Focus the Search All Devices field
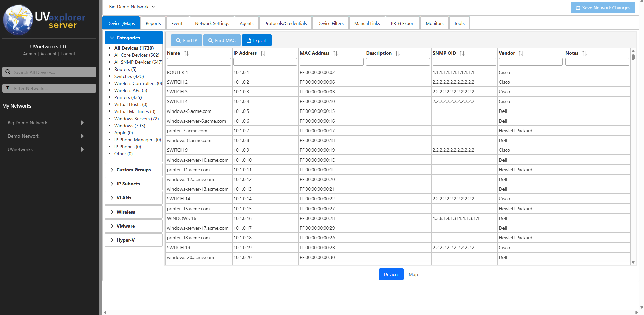The image size is (644, 315). pos(49,72)
